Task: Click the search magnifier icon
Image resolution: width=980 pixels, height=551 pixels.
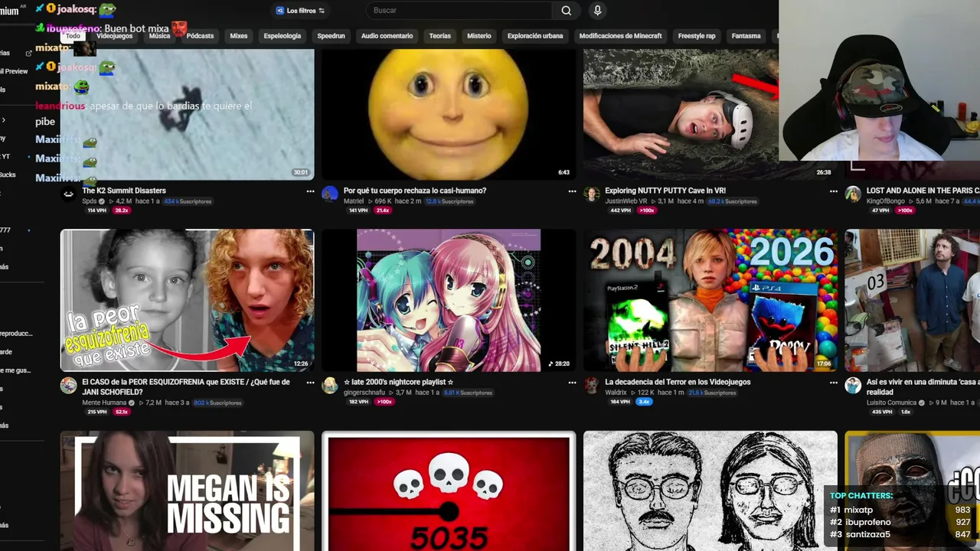Action: 567,10
